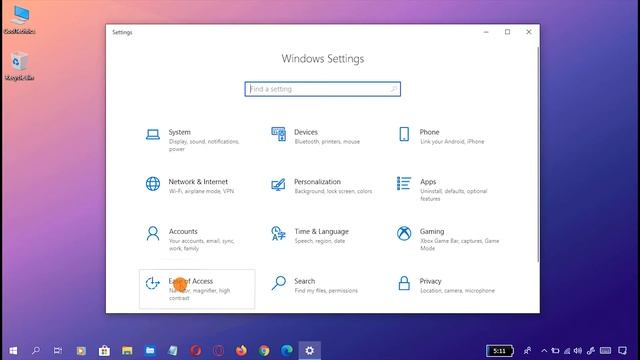Open the Apps list icon
Viewport: 640px width, 360px height.
(x=404, y=184)
